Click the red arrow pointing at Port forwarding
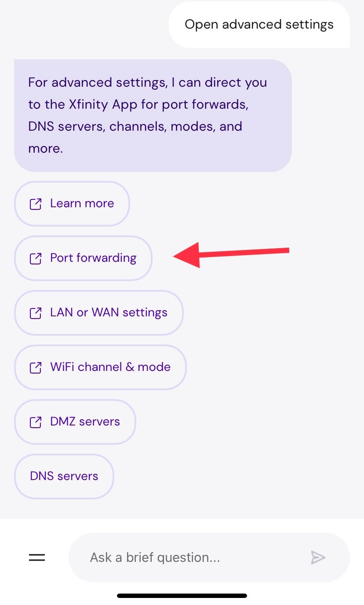 tap(231, 255)
